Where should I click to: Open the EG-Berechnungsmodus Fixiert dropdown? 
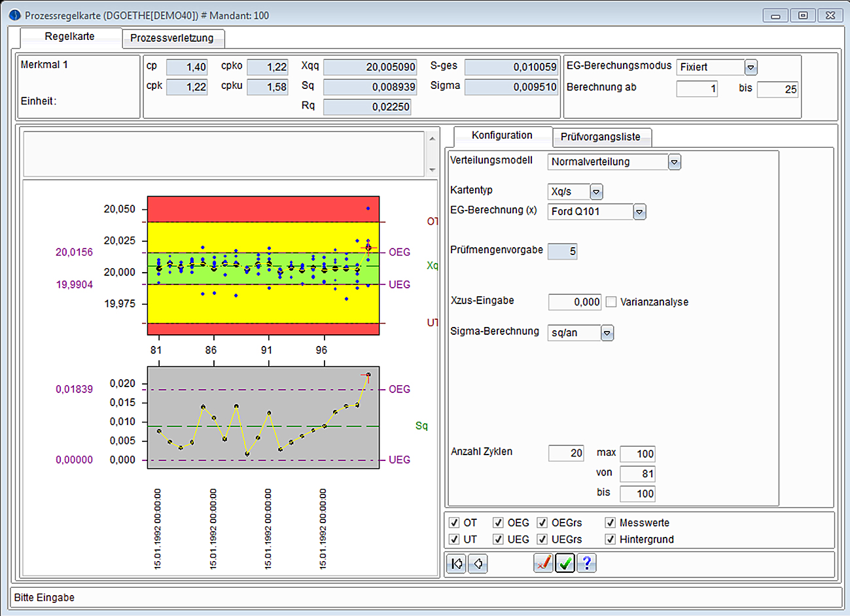[751, 67]
